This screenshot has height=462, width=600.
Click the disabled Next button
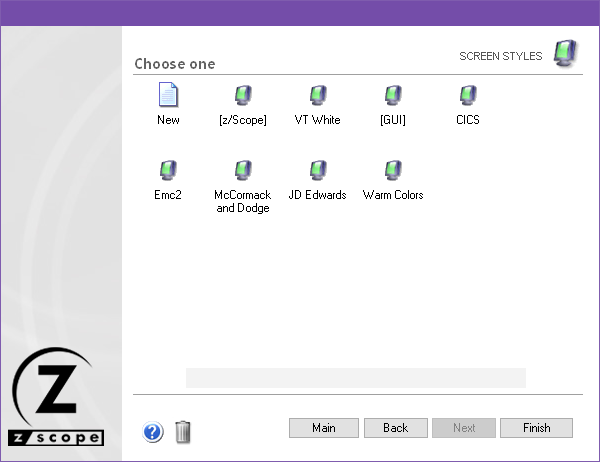(464, 428)
